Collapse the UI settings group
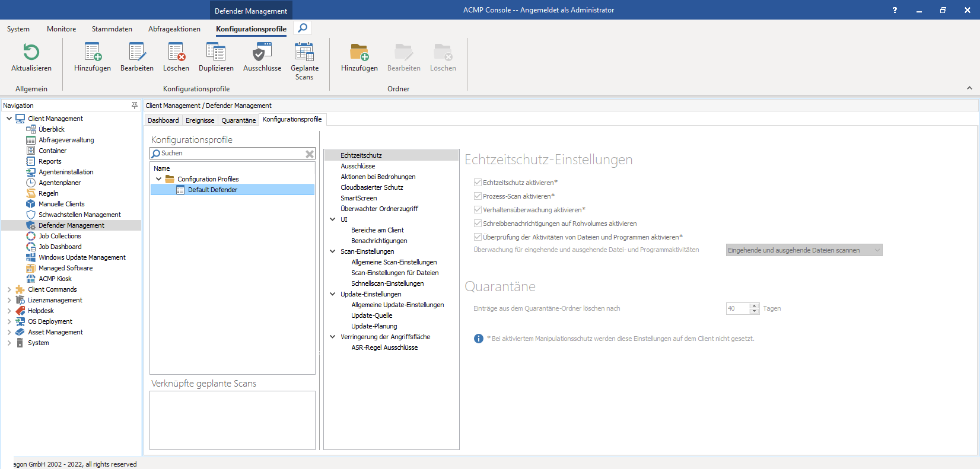The width and height of the screenshot is (980, 469). point(333,219)
